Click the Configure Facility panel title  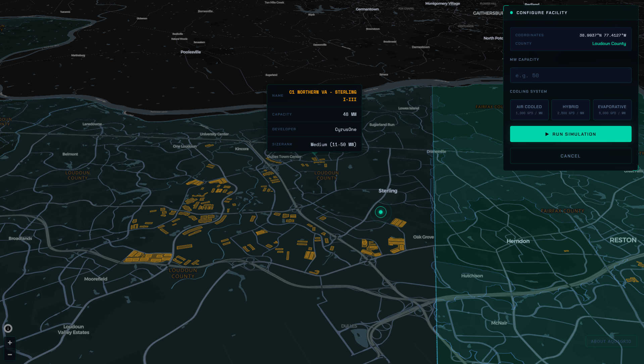pos(542,13)
